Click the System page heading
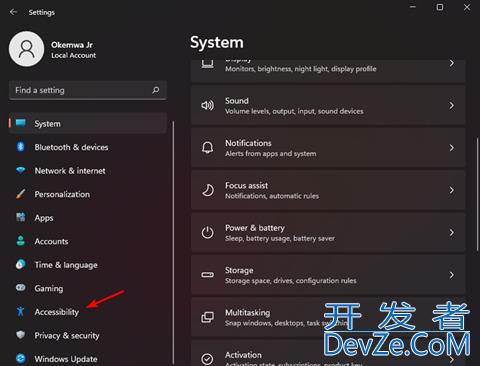480x366 pixels. (x=217, y=43)
